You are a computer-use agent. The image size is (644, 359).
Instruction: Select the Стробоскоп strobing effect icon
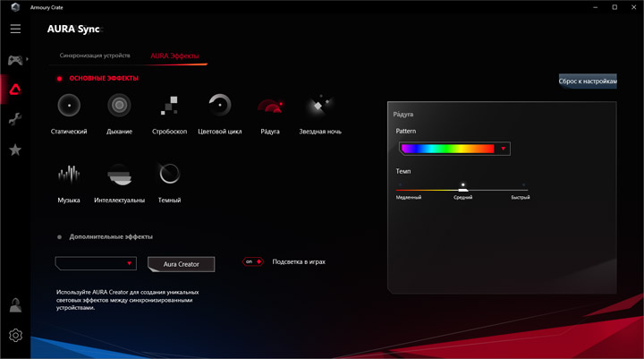pos(169,106)
